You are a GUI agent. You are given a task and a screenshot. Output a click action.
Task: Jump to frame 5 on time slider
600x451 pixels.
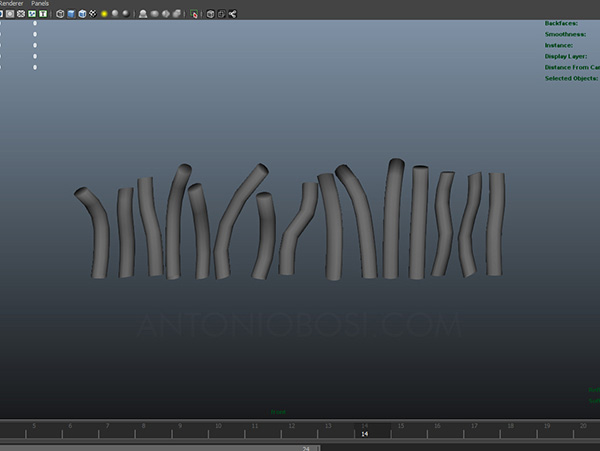click(x=34, y=426)
